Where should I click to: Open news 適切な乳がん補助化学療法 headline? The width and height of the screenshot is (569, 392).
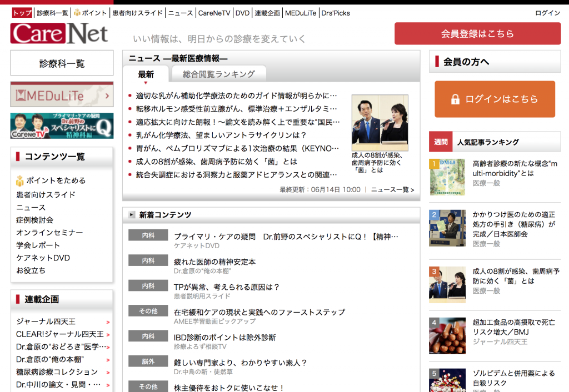pos(236,96)
